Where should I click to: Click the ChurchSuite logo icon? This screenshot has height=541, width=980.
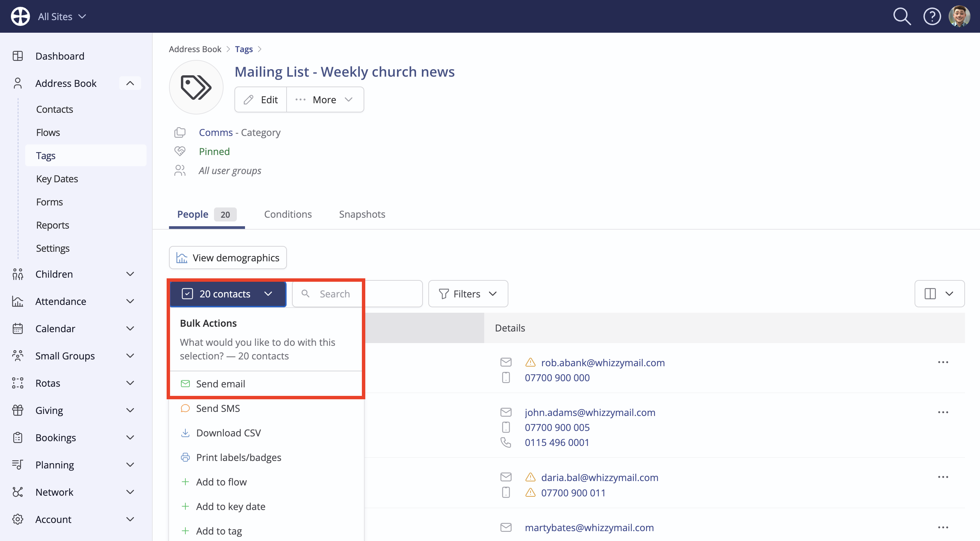tap(20, 16)
